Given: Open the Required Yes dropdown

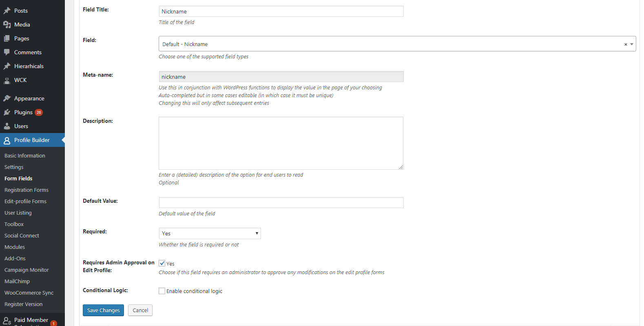Looking at the screenshot, I should [x=210, y=233].
